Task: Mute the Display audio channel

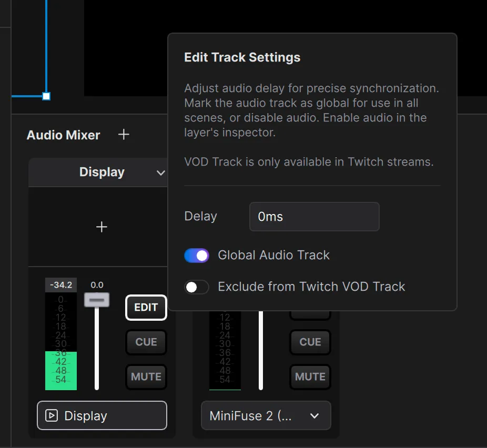Action: 146,376
